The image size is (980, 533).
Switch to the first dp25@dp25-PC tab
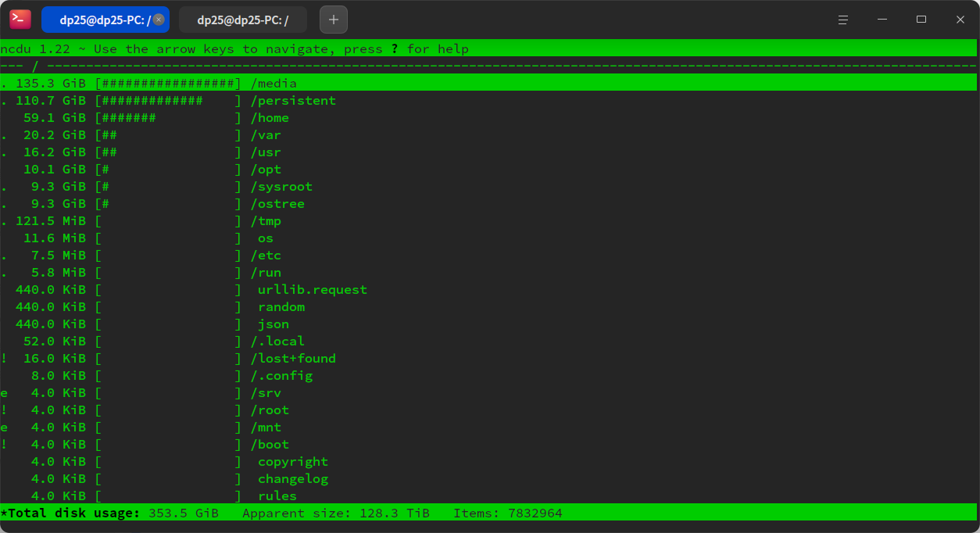point(106,20)
